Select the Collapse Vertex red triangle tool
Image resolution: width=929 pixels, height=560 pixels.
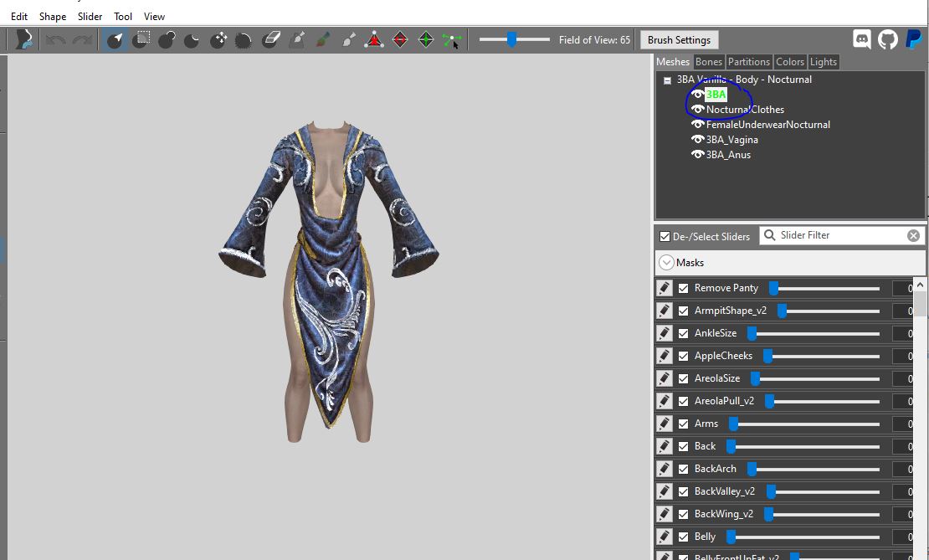click(374, 39)
